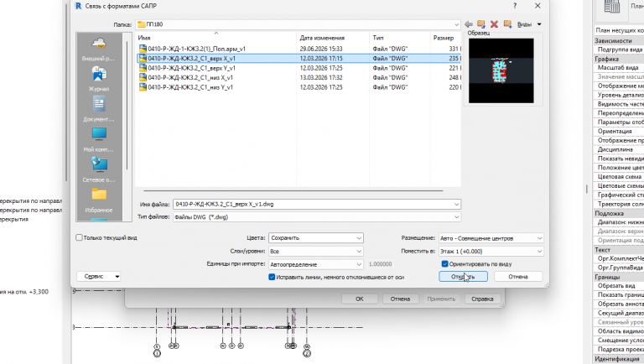Click the red X delete icon
This screenshot has height=364, width=644.
494,24
